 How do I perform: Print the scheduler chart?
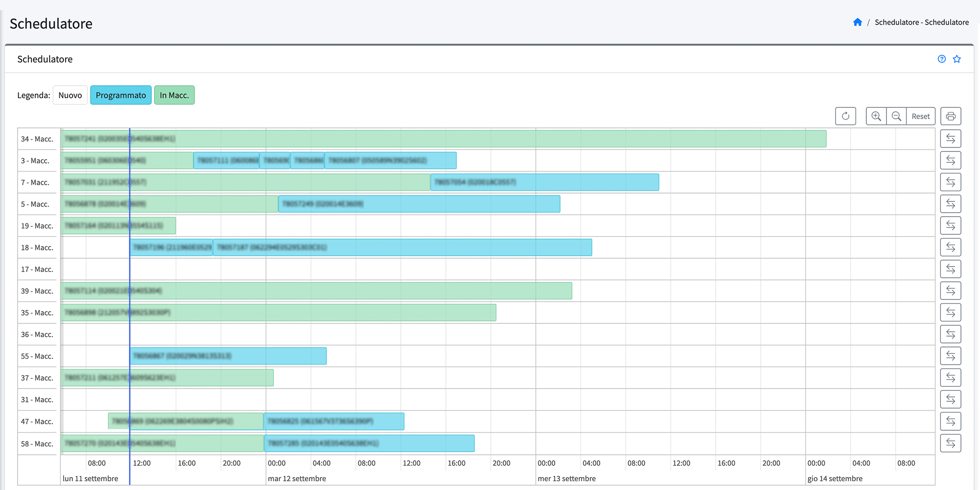point(951,116)
